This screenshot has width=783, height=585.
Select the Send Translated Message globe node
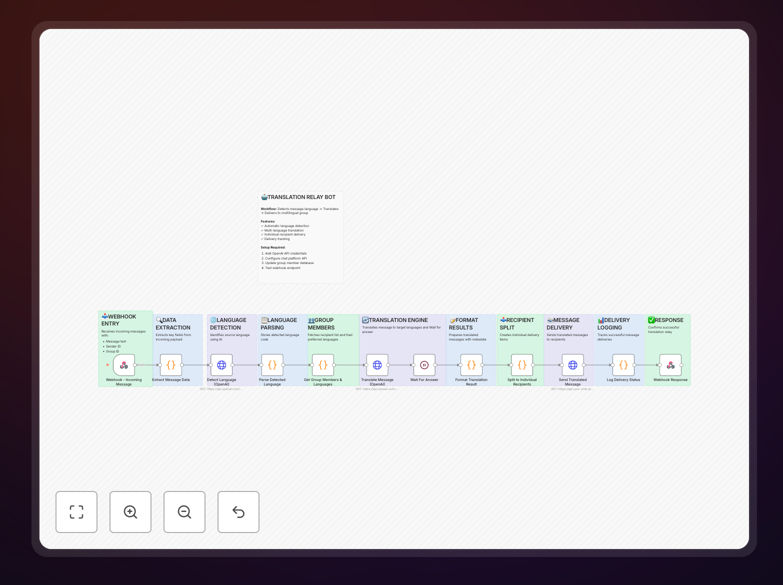(x=573, y=365)
